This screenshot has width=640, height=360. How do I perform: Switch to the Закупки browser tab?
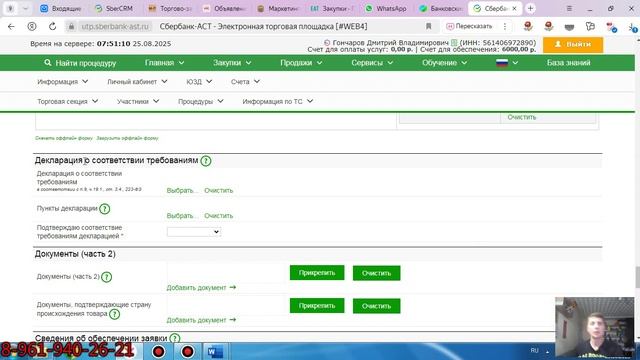[332, 8]
